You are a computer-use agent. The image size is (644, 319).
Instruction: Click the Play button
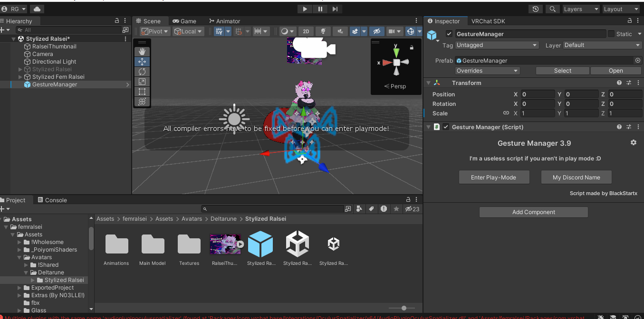point(305,9)
